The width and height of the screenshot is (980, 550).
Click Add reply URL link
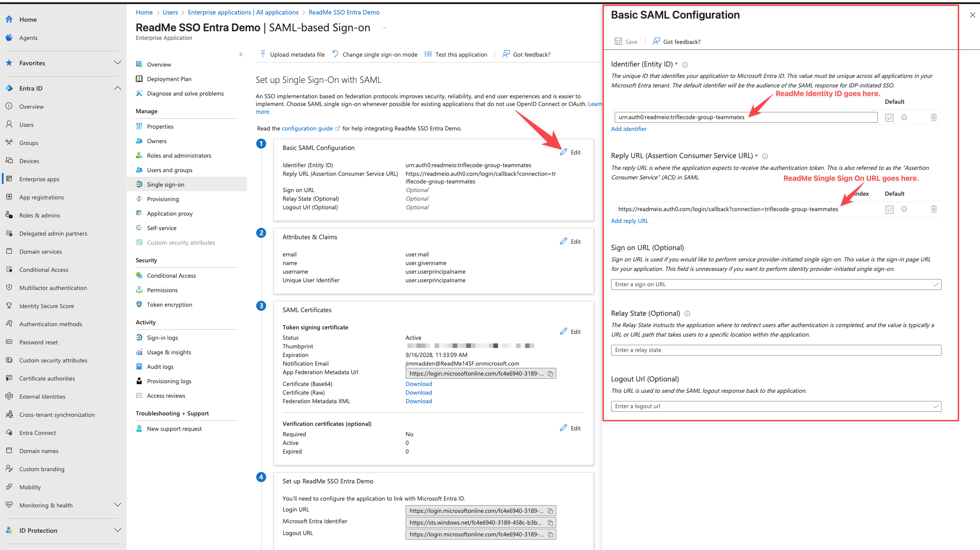(x=630, y=221)
